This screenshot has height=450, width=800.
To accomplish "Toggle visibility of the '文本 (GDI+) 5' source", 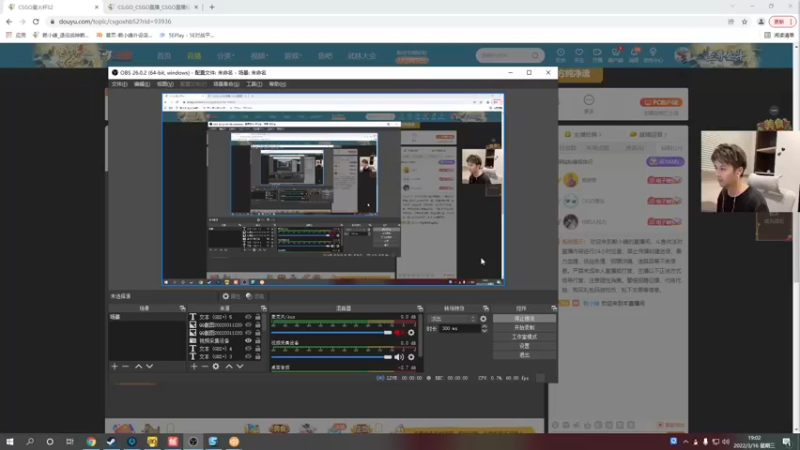I will (248, 317).
